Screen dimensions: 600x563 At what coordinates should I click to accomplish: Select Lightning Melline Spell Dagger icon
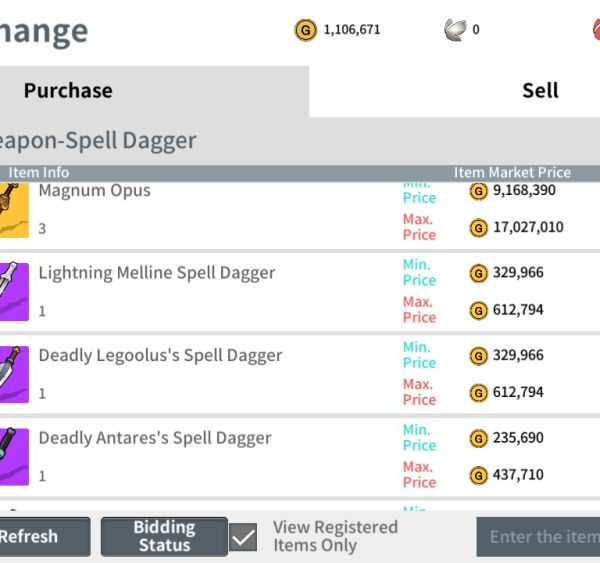tap(13, 290)
